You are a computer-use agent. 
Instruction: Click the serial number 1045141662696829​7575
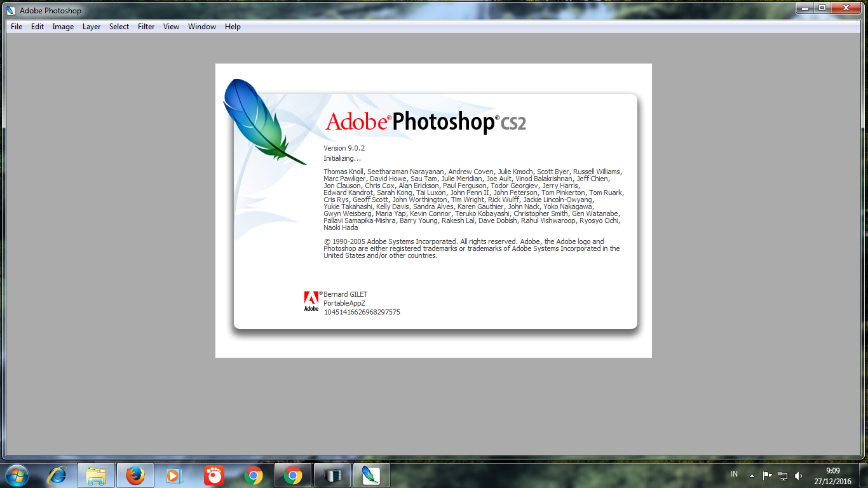coord(362,312)
